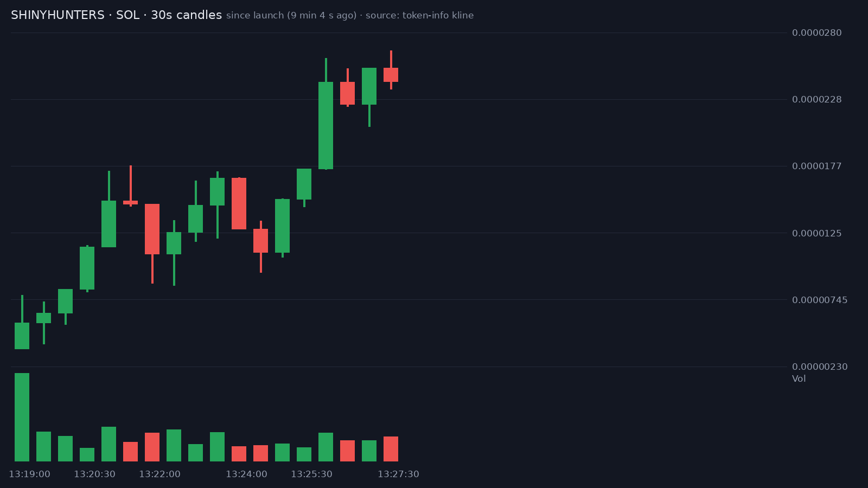Click the 0.0000125 price axis label
The image size is (868, 488).
(816, 233)
